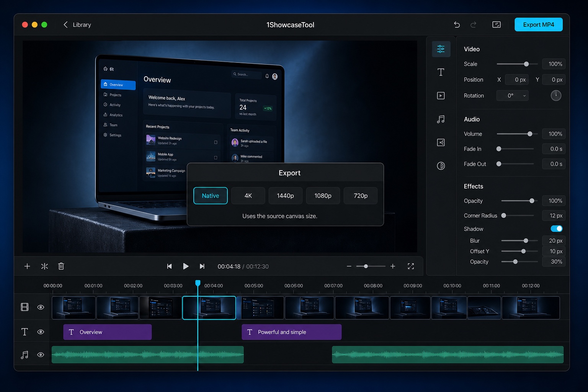Adjust the Fade Out slider
Image resolution: width=588 pixels, height=392 pixels.
click(x=515, y=164)
